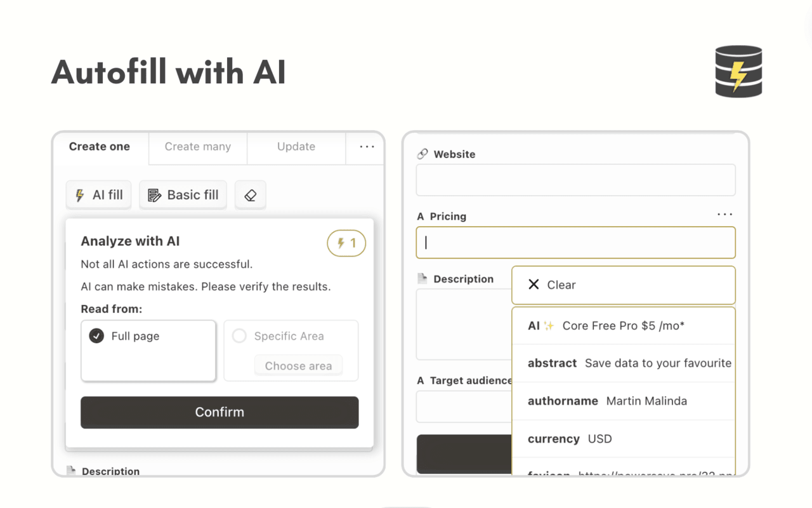The width and height of the screenshot is (812, 508).
Task: Click the Basic fill form button
Action: coord(183,195)
